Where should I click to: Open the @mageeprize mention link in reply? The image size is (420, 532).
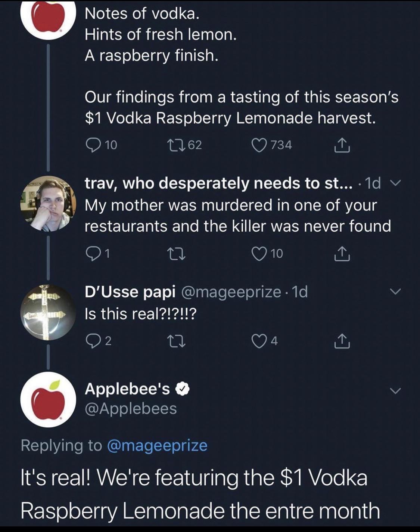click(157, 445)
